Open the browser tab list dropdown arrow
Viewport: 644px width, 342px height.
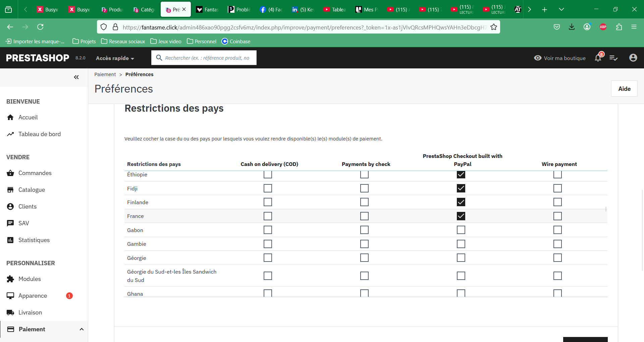click(561, 9)
